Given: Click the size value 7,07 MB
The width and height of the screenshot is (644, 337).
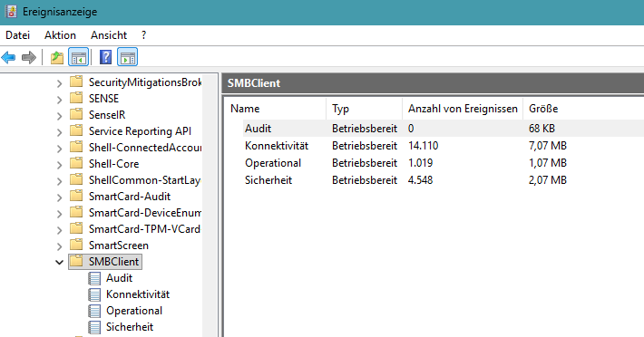Looking at the screenshot, I should click(x=548, y=146).
